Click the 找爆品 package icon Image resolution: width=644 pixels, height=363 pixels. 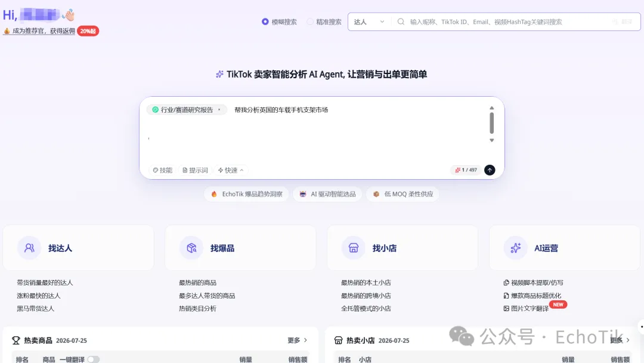pyautogui.click(x=191, y=248)
